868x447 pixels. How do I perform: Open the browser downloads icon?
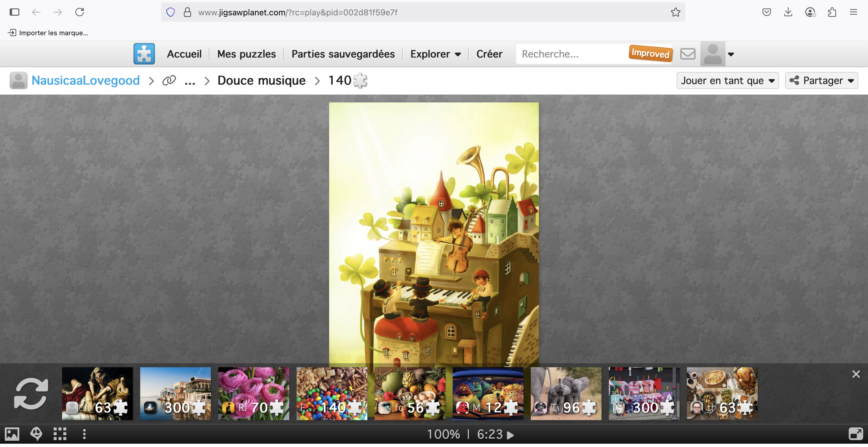click(788, 12)
